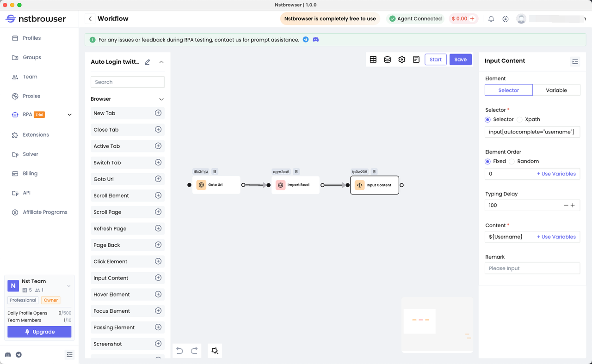Switch to the Variable element tab
The width and height of the screenshot is (592, 364).
coord(556,90)
